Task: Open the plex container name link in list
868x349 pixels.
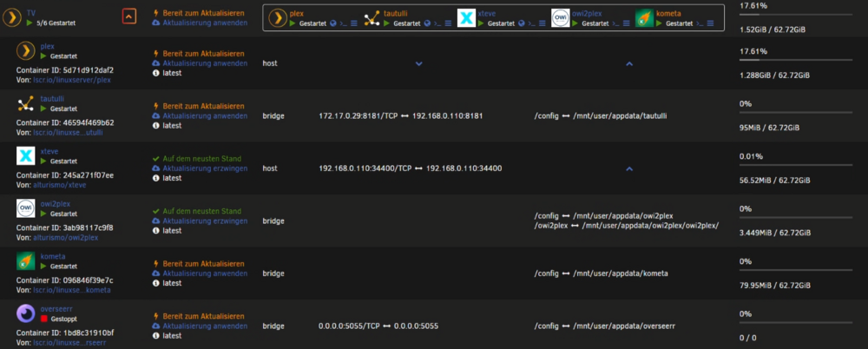Action: (47, 47)
